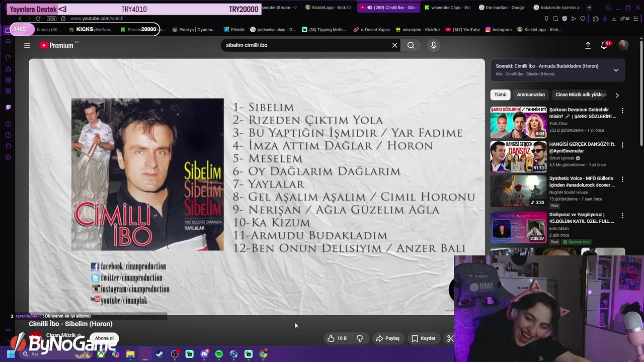644x362 pixels.
Task: Open the upload/create video icon
Action: coord(588,45)
